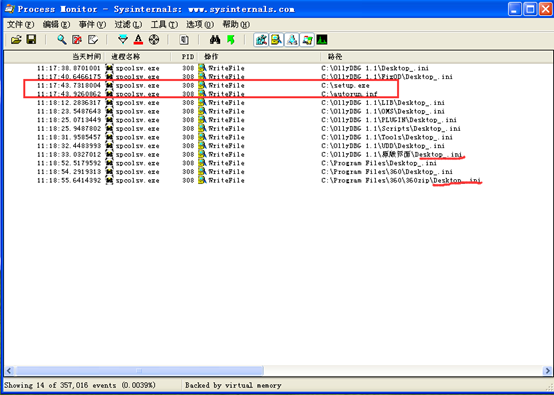This screenshot has height=395, width=554.
Task: Open the 帮助(H) menu
Action: click(236, 24)
